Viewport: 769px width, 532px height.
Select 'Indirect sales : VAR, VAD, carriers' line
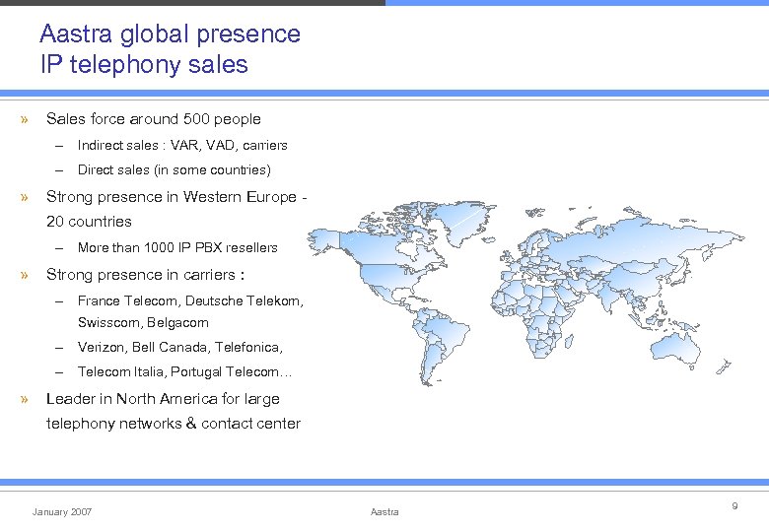pos(182,145)
